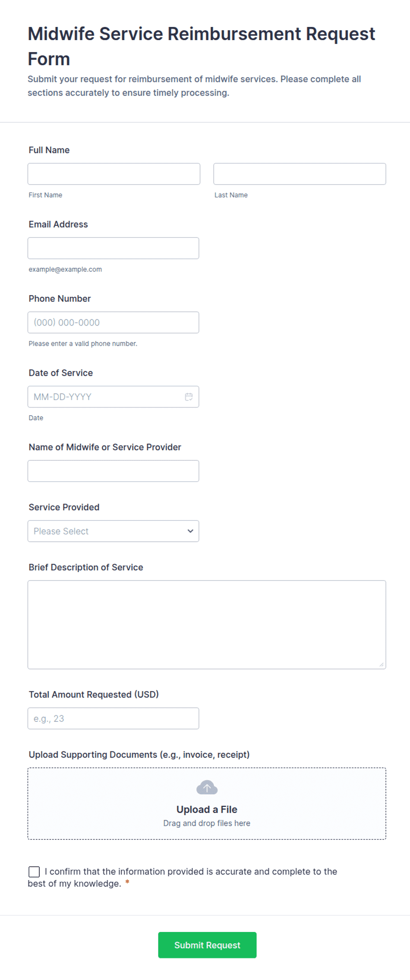Grab the textarea resize handle corner
Image resolution: width=410 pixels, height=980 pixels.
(x=381, y=664)
